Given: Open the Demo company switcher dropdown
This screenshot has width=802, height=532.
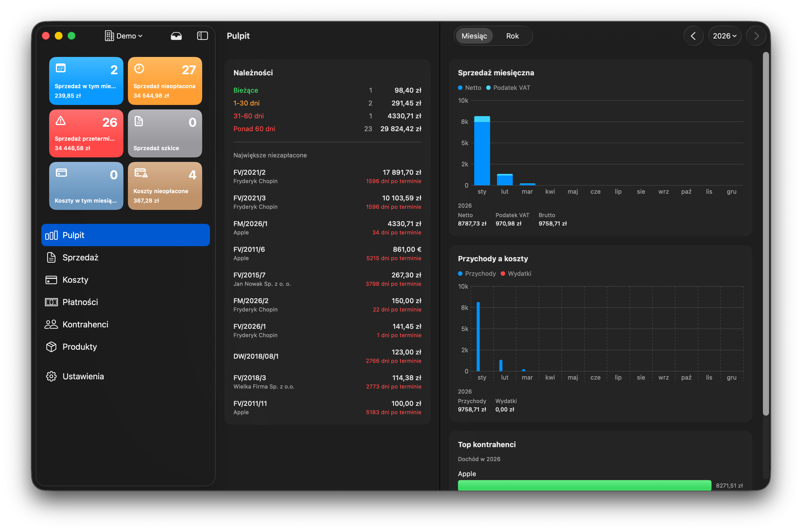Looking at the screenshot, I should (124, 36).
